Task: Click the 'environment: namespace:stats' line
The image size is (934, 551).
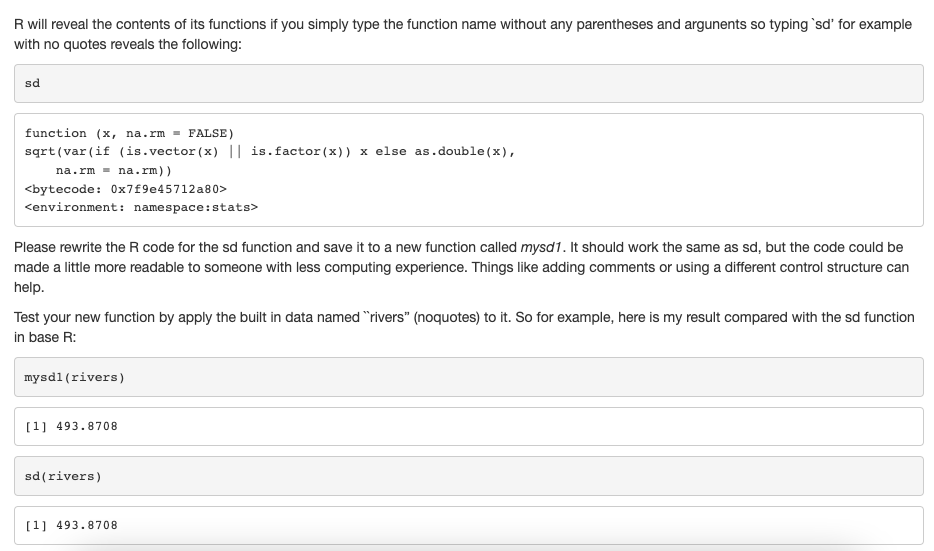Action: [x=141, y=207]
